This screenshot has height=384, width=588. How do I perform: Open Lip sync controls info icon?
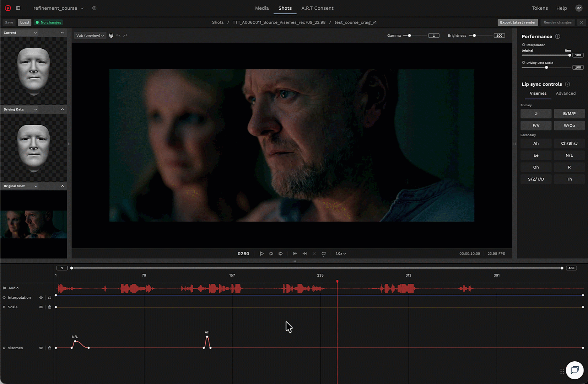point(567,84)
